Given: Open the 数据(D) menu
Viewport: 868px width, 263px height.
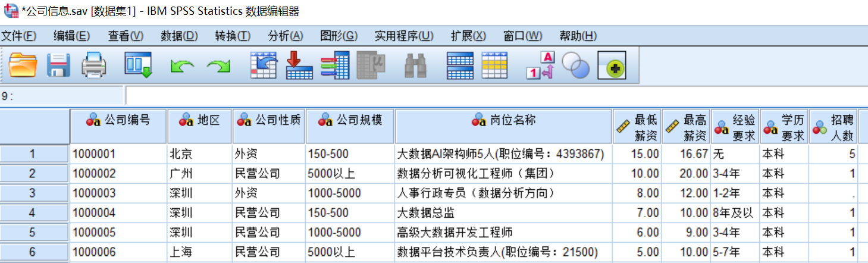Looking at the screenshot, I should [x=179, y=36].
